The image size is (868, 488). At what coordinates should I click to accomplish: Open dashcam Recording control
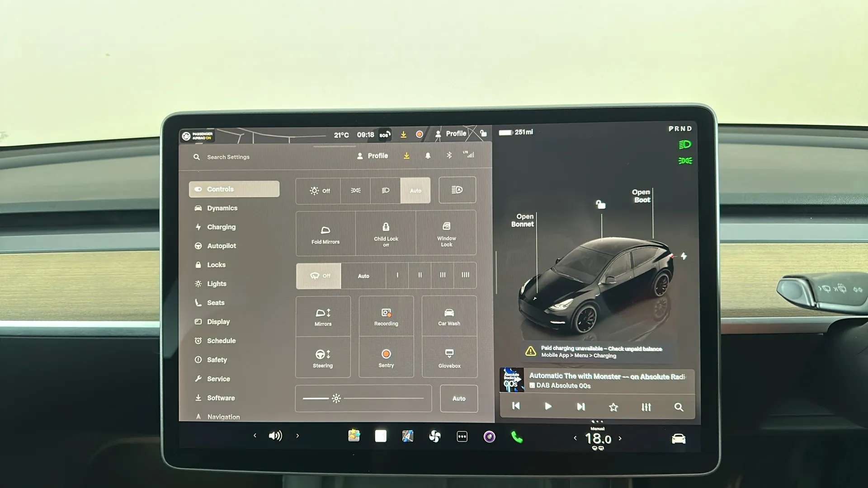pyautogui.click(x=386, y=317)
